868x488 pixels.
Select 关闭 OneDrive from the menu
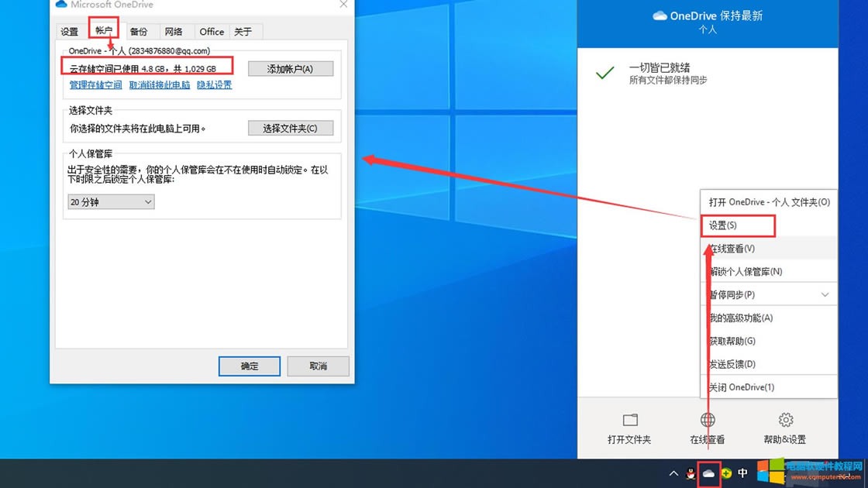[741, 387]
